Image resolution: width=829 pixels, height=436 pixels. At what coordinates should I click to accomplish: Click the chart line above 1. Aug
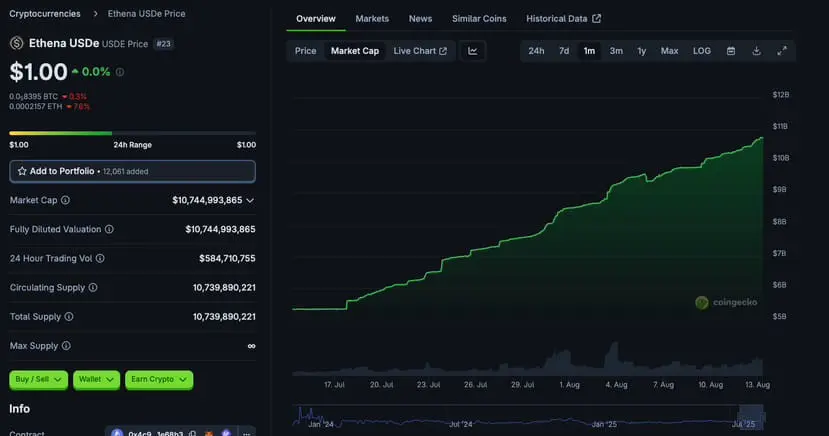(569, 207)
